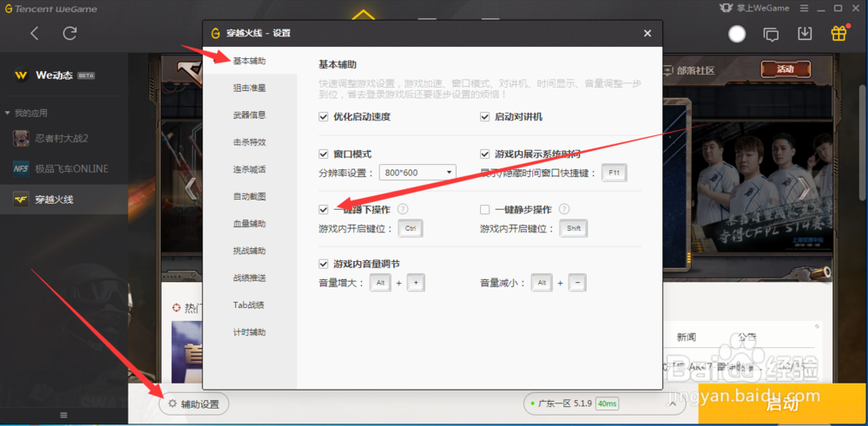This screenshot has height=426, width=868.
Task: Click the 辅助设置 button
Action: coord(194,404)
